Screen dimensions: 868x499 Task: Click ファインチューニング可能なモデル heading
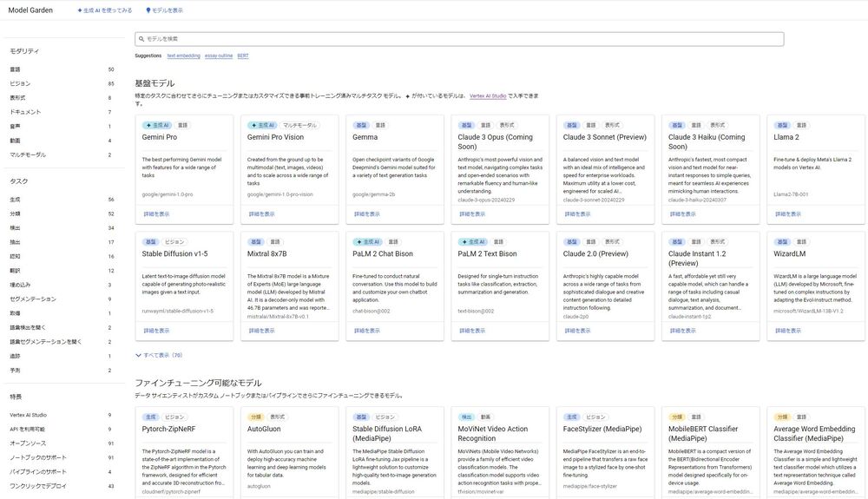pos(198,383)
